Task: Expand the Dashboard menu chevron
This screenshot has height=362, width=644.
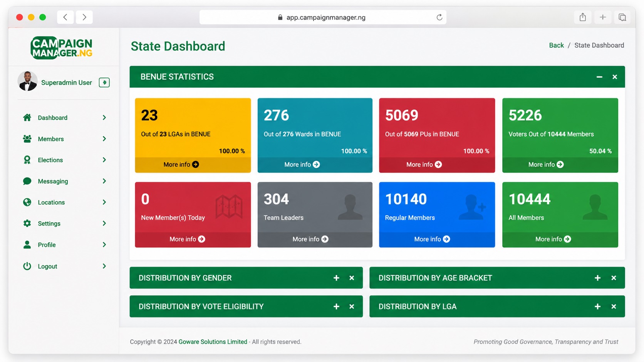Action: coord(104,117)
